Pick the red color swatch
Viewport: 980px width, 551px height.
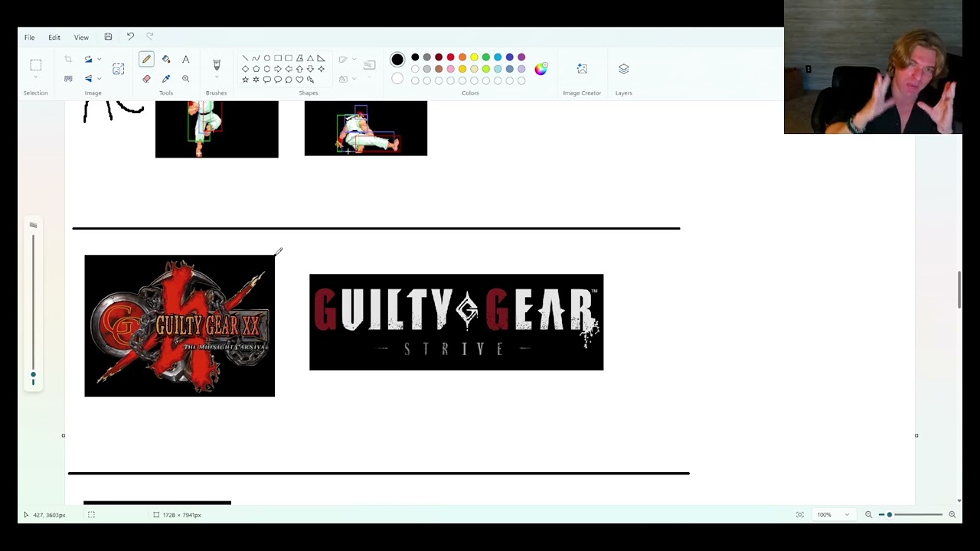pos(450,57)
